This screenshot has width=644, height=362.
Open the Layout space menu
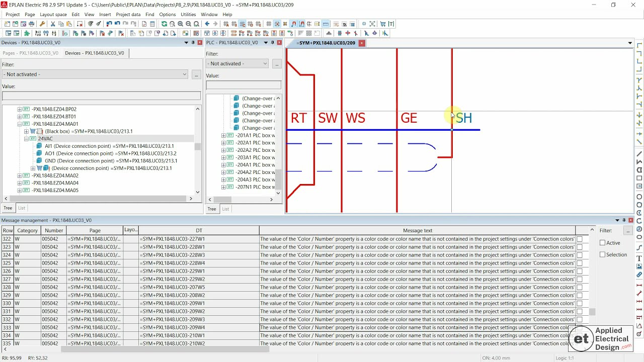pos(53,15)
